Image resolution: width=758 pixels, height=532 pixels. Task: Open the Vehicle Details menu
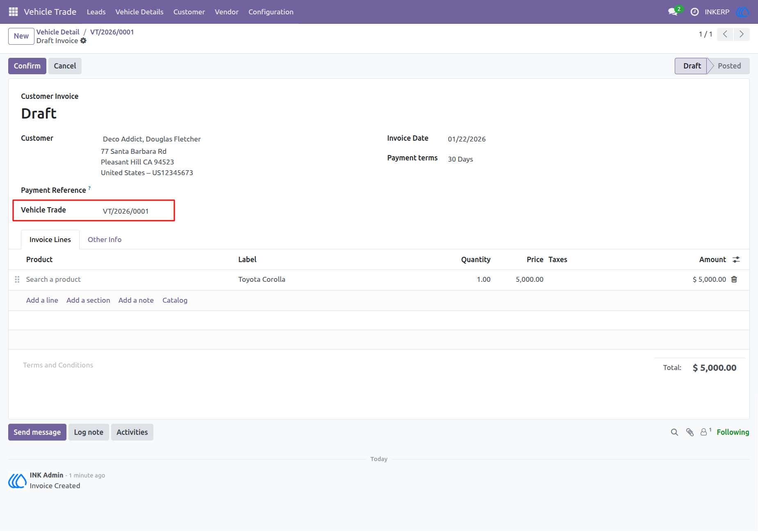click(139, 12)
